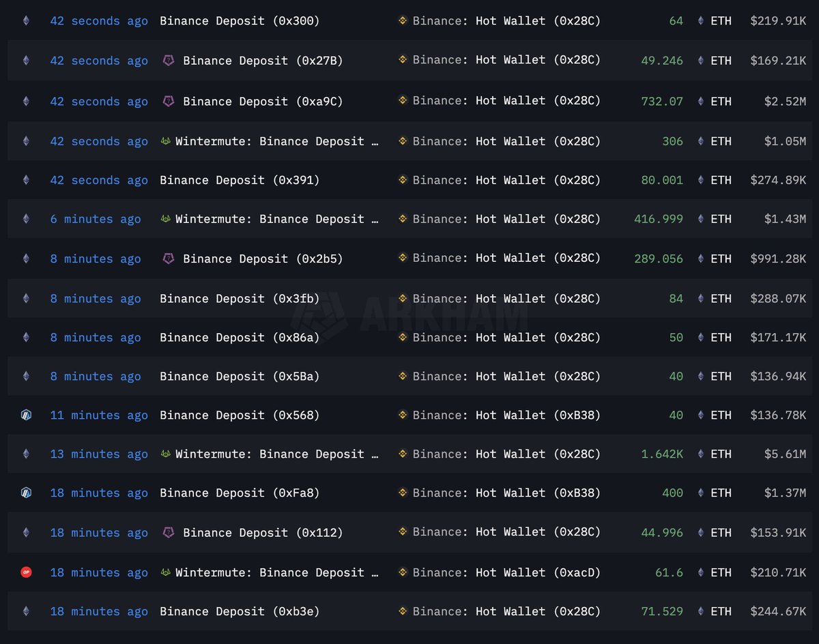The width and height of the screenshot is (819, 644).
Task: Click Wintermute logo in the 61.6 ETH row
Action: pyautogui.click(x=165, y=572)
